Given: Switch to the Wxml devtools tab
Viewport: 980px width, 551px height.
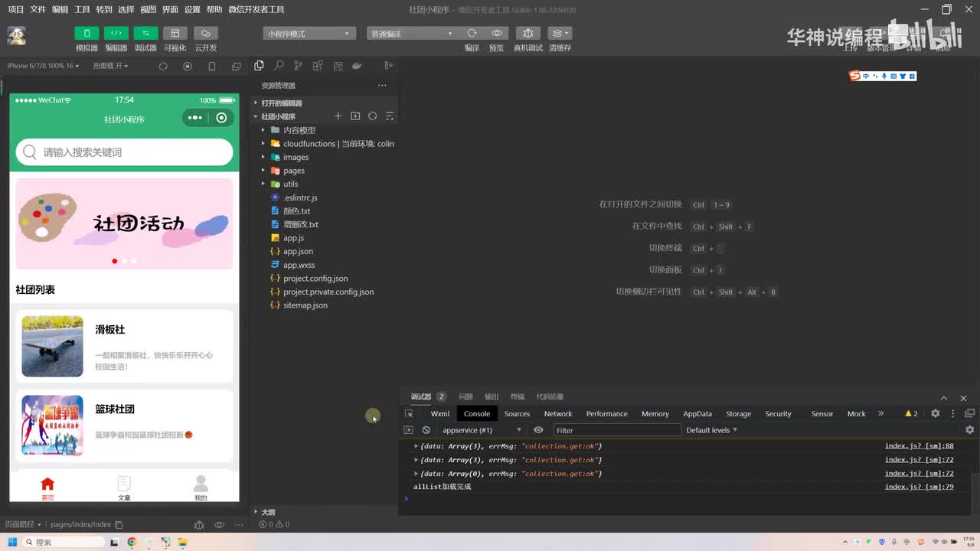Looking at the screenshot, I should point(440,414).
